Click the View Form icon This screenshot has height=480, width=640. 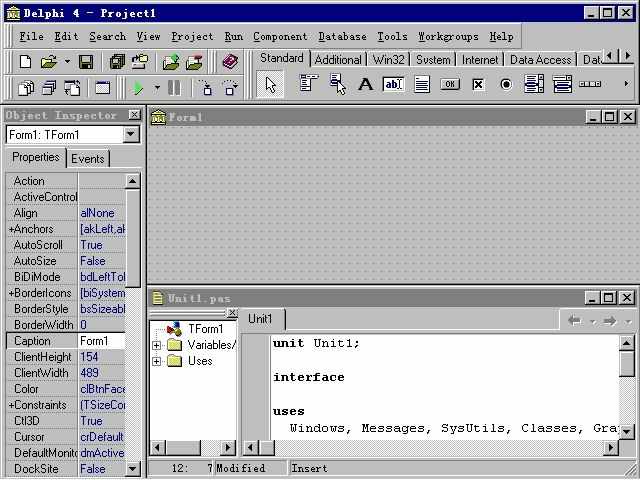(x=49, y=88)
